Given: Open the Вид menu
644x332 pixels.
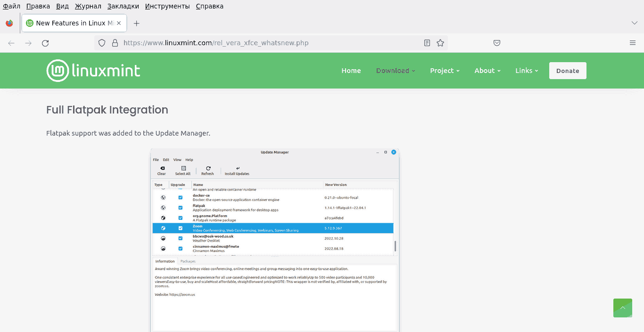Looking at the screenshot, I should 62,6.
